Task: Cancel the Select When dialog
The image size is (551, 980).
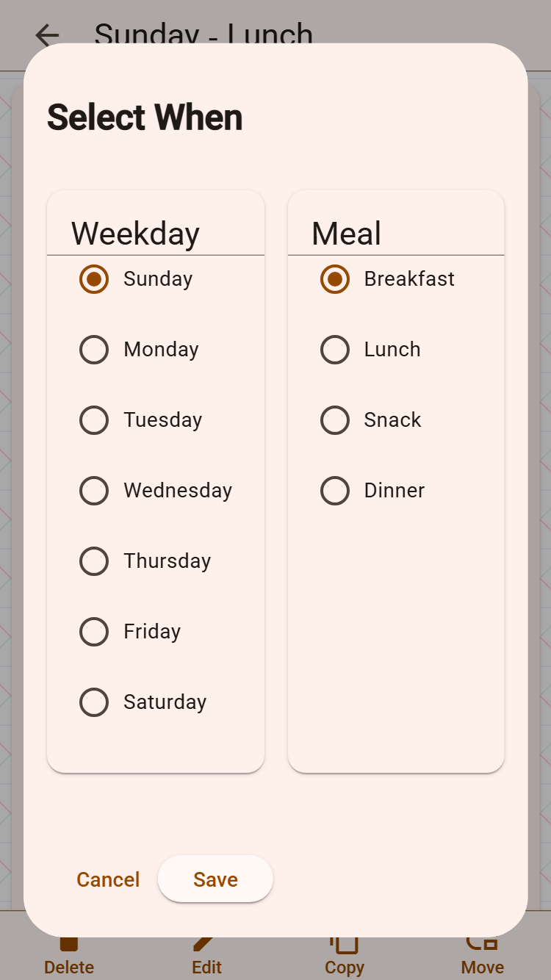Action: (x=108, y=879)
